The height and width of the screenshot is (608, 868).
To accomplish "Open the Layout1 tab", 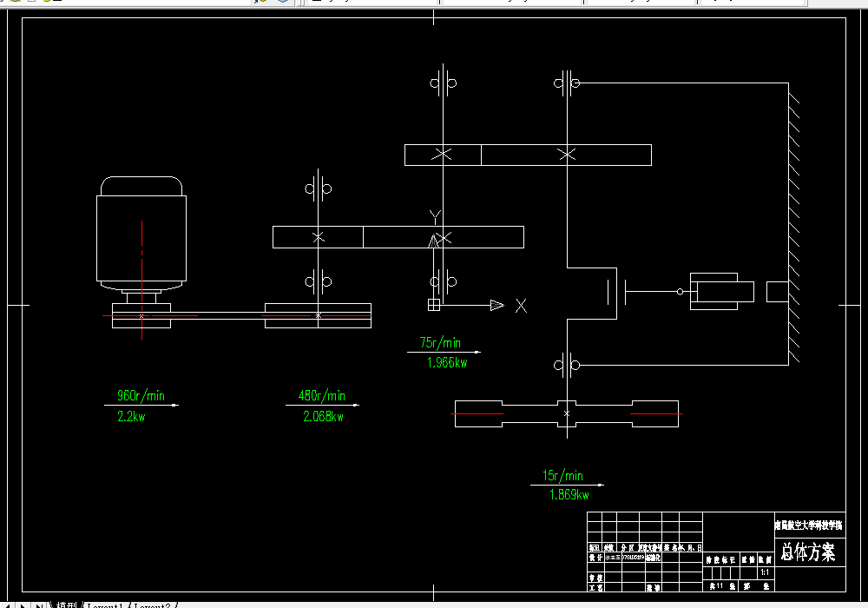I will pyautogui.click(x=105, y=605).
